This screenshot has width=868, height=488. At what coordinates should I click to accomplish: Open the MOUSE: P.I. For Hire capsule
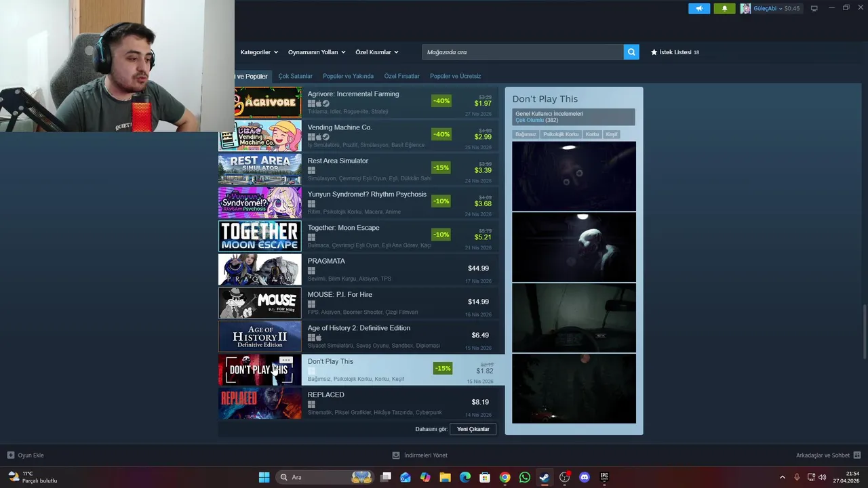point(260,303)
